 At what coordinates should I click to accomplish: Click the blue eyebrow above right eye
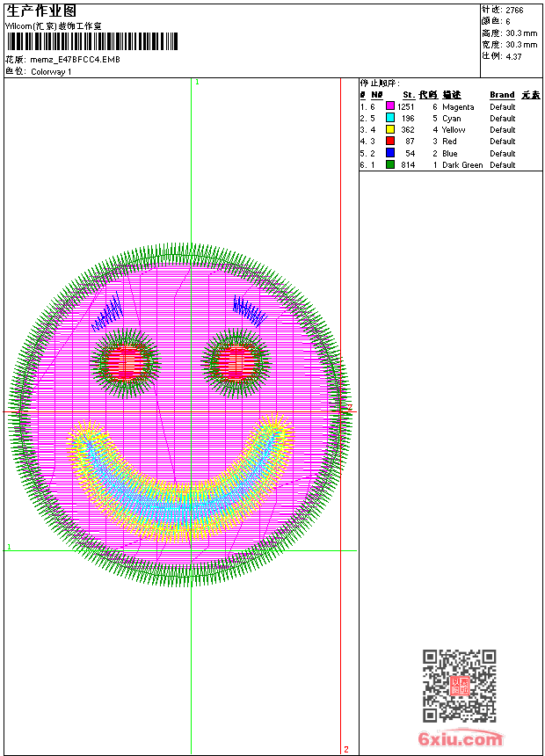pyautogui.click(x=249, y=309)
